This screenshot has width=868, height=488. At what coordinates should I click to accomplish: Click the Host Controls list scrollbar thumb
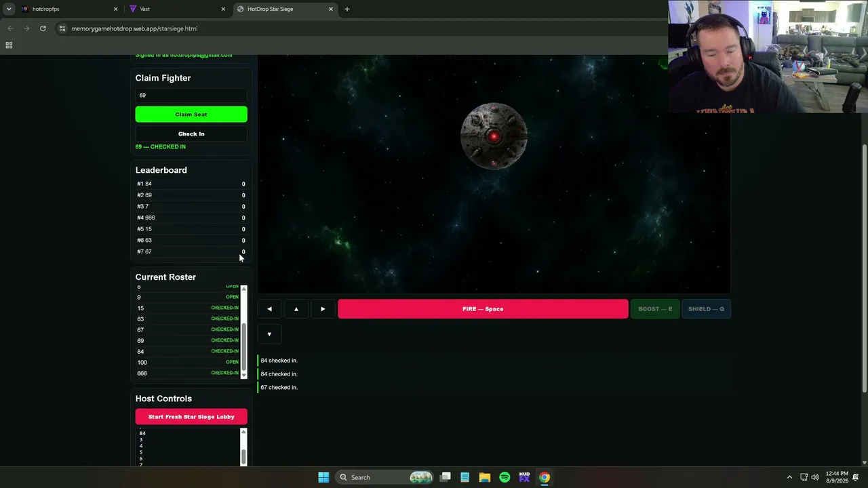(244, 455)
